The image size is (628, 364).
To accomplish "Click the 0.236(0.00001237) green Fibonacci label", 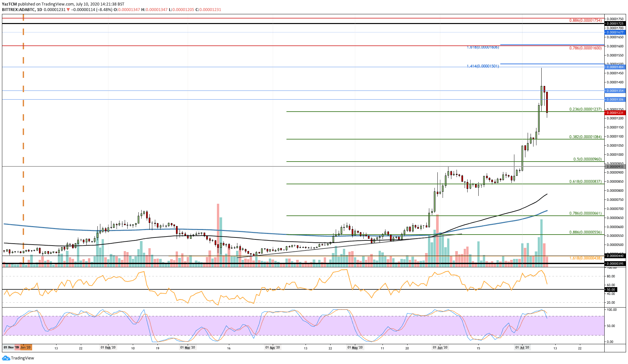I will [585, 109].
